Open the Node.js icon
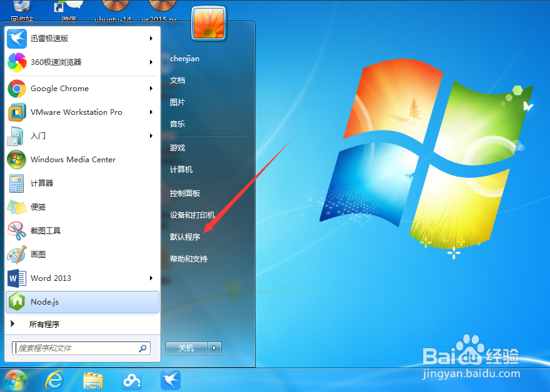The width and height of the screenshot is (550, 392). [16, 302]
